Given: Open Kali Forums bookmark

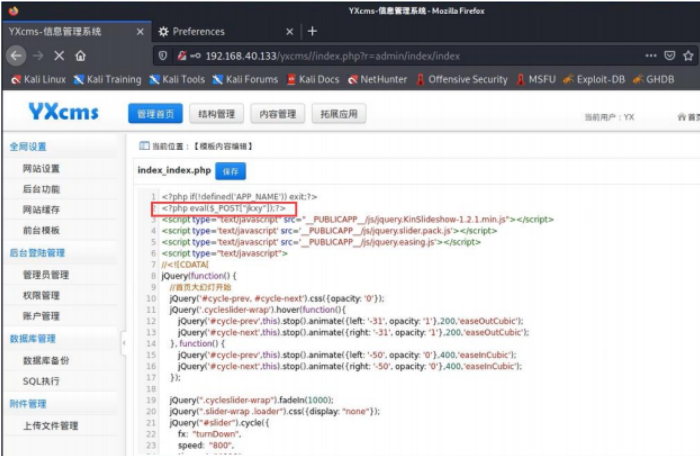Looking at the screenshot, I should 246,79.
